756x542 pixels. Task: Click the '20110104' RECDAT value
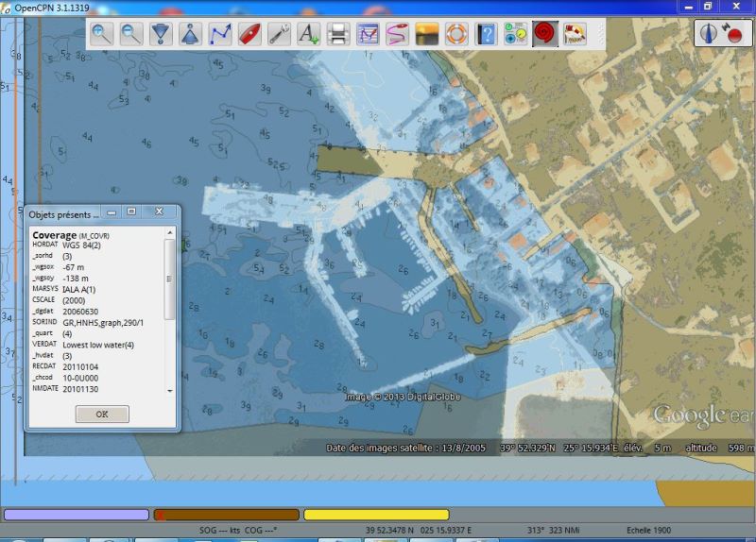[x=80, y=367]
